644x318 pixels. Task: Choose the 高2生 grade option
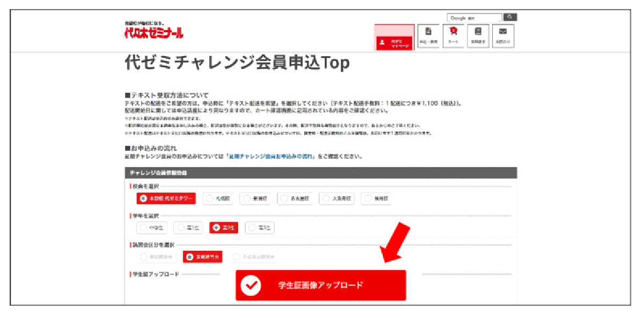[224, 227]
